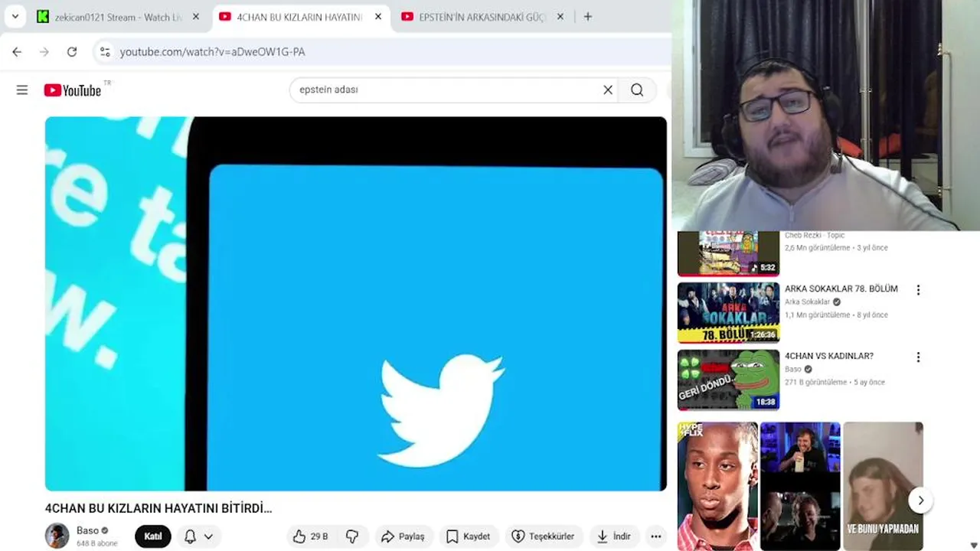View site information icon in address bar
The height and width of the screenshot is (551, 980).
(x=105, y=52)
